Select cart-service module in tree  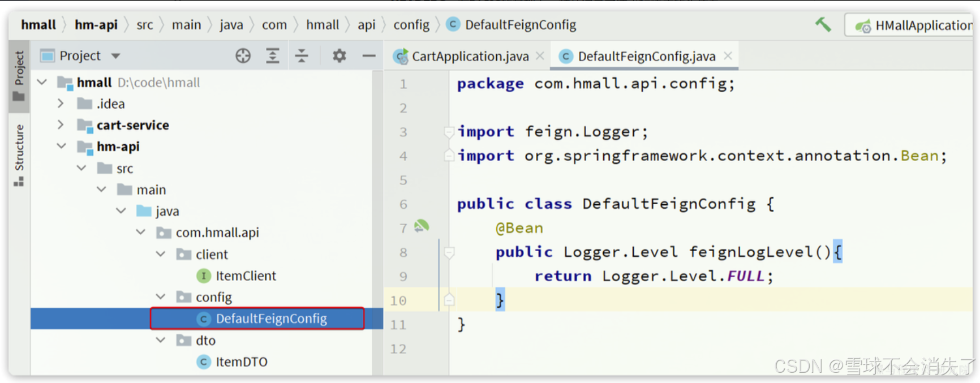pyautogui.click(x=132, y=125)
